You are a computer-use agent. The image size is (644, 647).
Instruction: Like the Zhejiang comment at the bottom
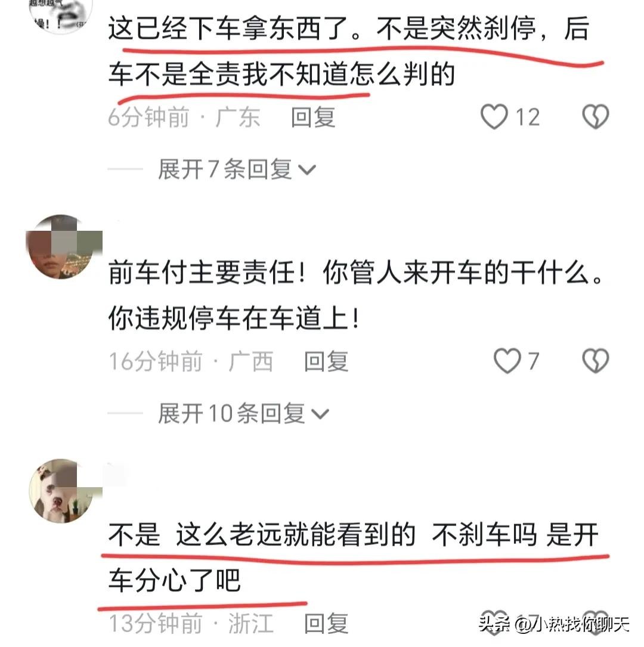point(495,622)
